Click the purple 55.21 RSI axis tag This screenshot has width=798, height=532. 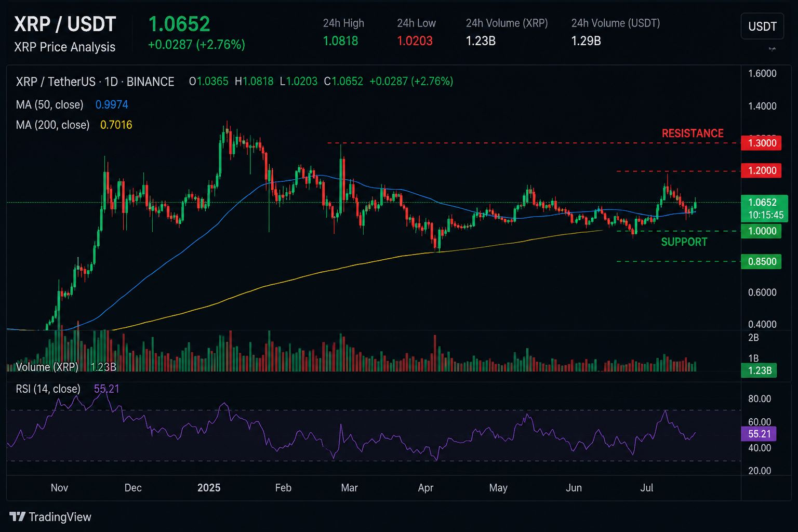759,434
